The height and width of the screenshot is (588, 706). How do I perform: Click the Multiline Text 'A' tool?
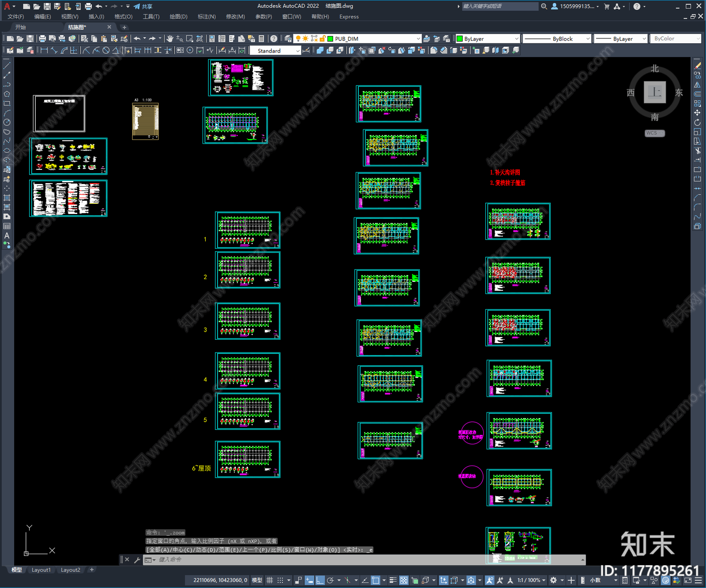[7, 236]
